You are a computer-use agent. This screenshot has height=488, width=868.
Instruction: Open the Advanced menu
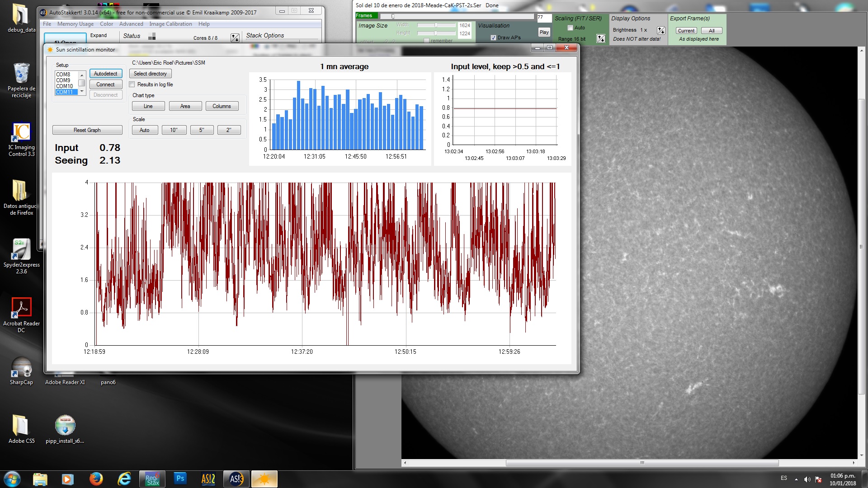[131, 24]
